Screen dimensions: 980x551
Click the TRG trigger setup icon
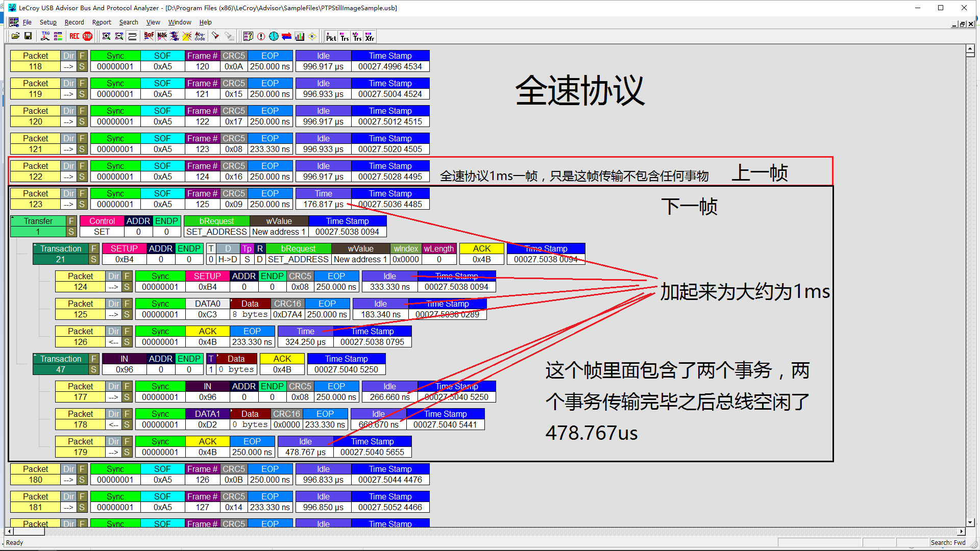pyautogui.click(x=45, y=36)
